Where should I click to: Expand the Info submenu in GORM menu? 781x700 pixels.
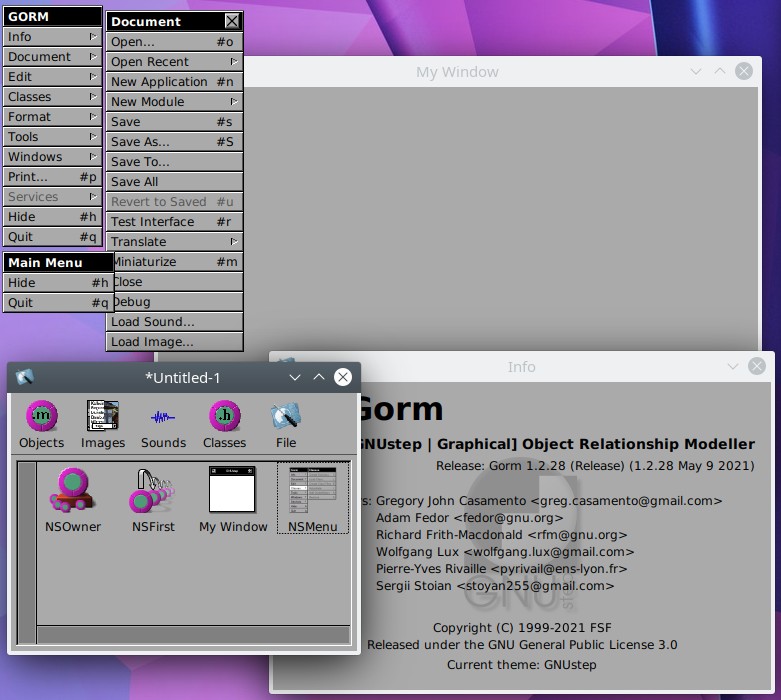coord(52,37)
